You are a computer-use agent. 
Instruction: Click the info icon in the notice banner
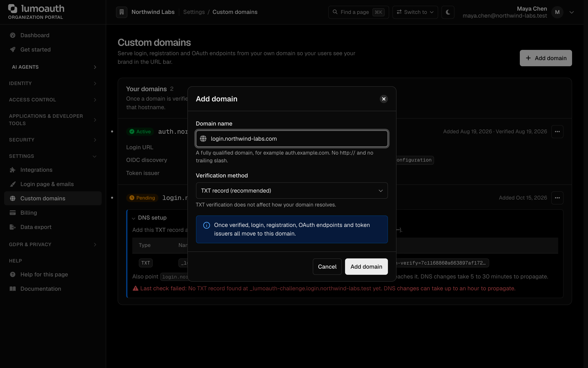[207, 225]
